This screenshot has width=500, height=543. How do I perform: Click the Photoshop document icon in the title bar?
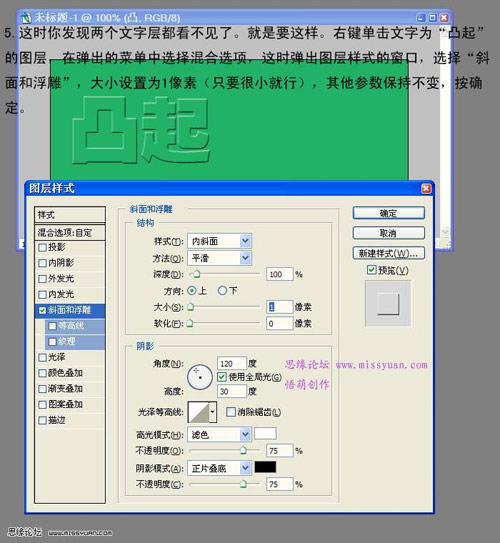[25, 17]
